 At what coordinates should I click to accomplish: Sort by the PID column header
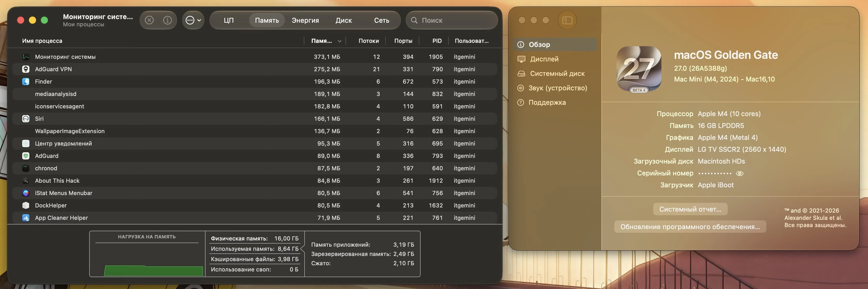(437, 41)
